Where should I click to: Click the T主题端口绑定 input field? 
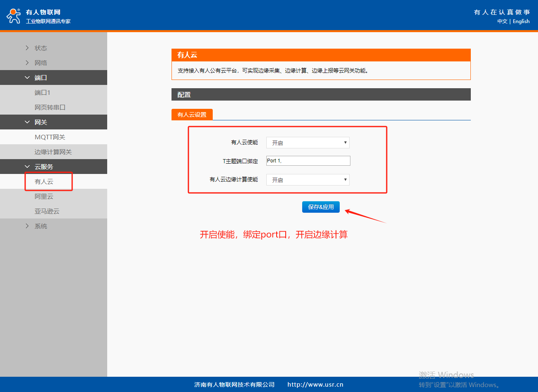[308, 161]
